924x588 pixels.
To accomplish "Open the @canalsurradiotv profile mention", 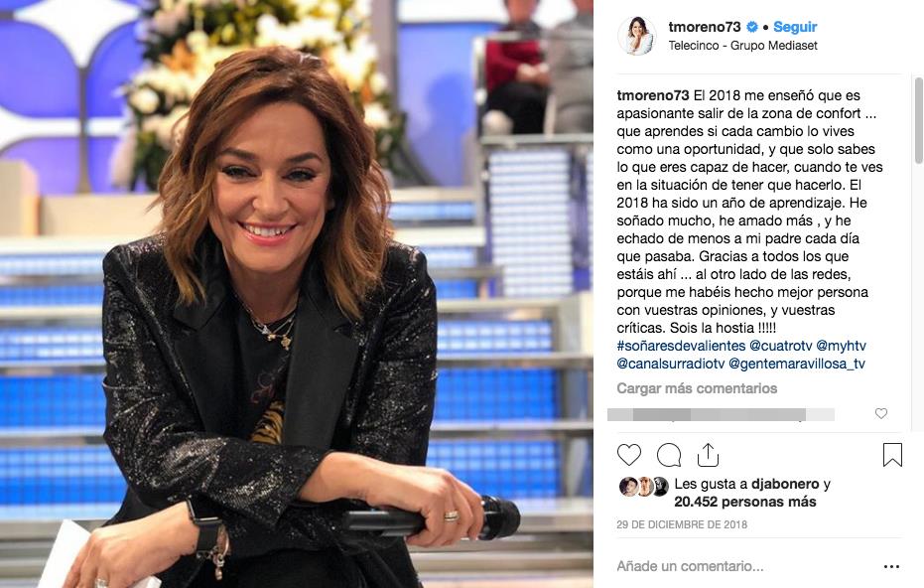I will [x=671, y=364].
